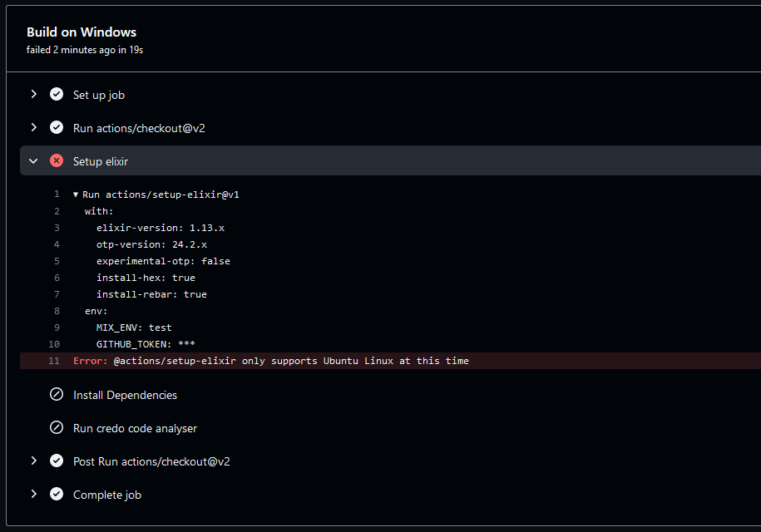Click the 'MIX_ENV: test' log line
This screenshot has width=761, height=532.
coord(134,328)
